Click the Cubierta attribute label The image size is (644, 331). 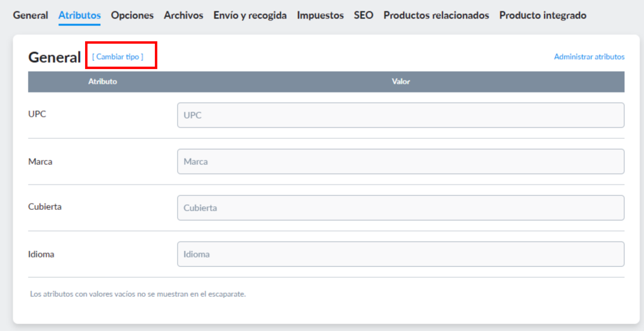45,207
